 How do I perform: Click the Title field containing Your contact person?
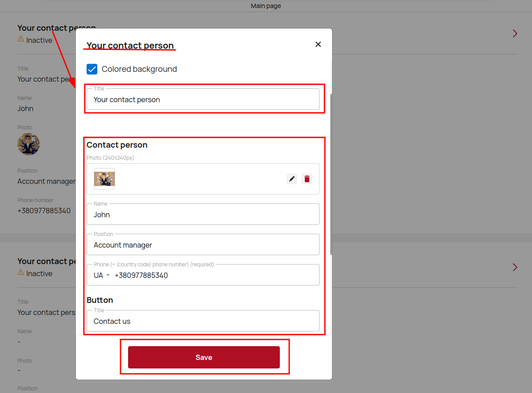(x=203, y=99)
